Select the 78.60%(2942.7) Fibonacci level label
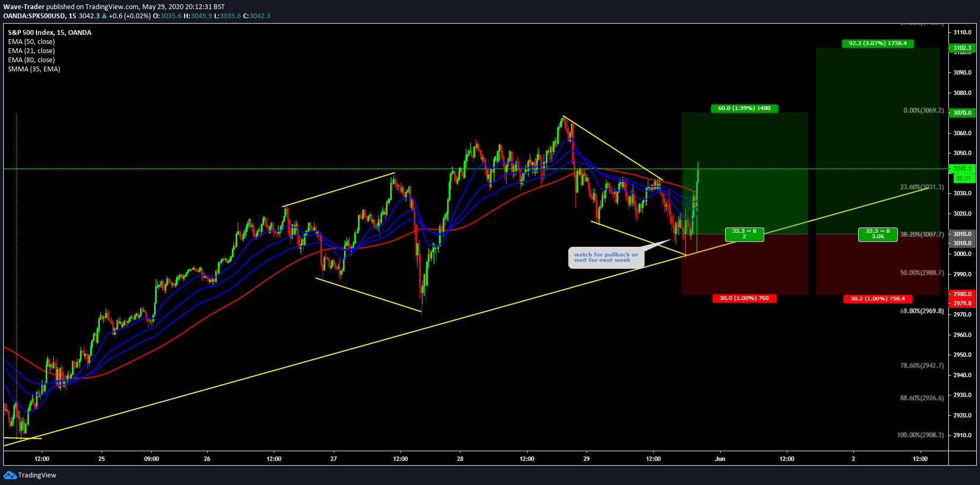 coord(922,366)
